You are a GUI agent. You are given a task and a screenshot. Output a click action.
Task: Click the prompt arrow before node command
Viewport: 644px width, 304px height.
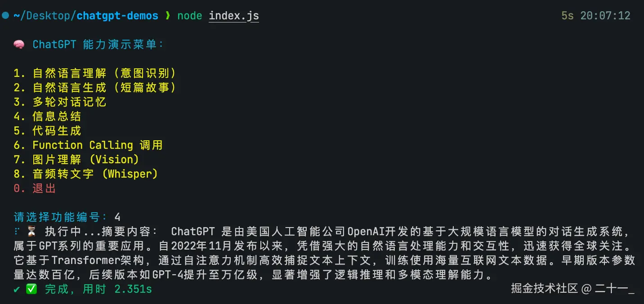point(168,16)
